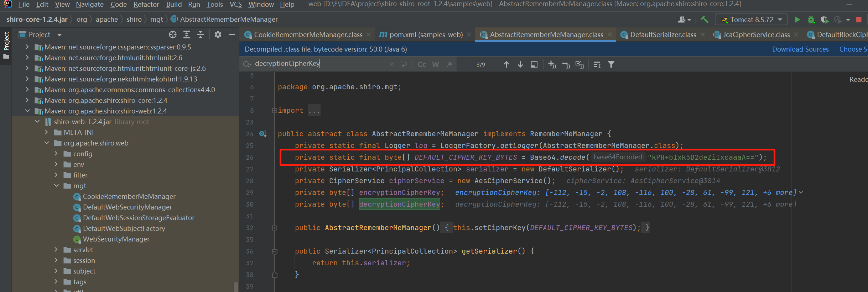
Task: Open the File menu
Action: 24,4
